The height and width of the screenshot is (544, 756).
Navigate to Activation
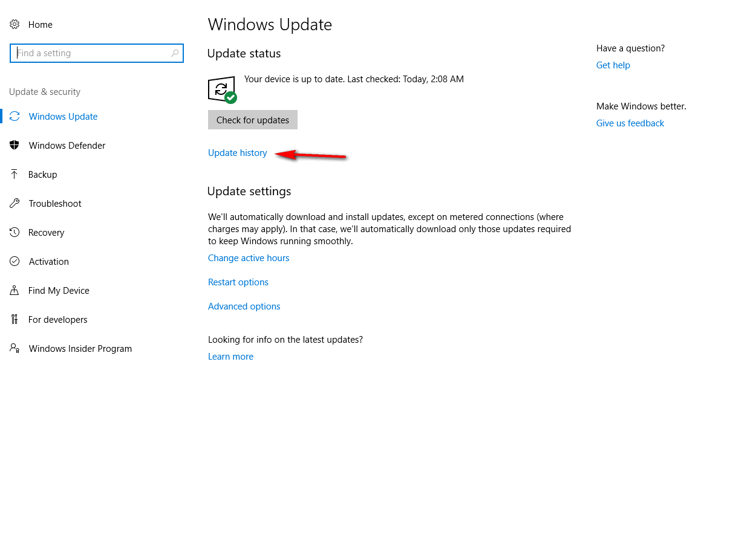49,262
